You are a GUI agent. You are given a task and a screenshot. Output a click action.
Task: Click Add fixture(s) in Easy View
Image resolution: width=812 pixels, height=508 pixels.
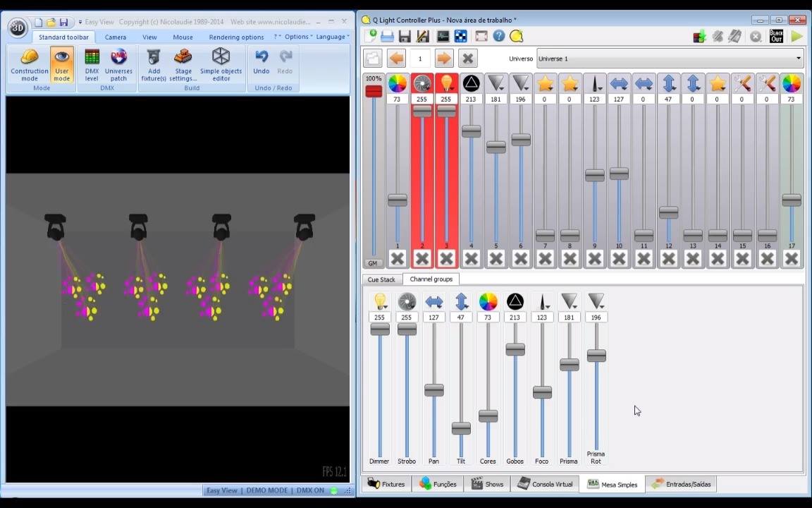(x=154, y=65)
